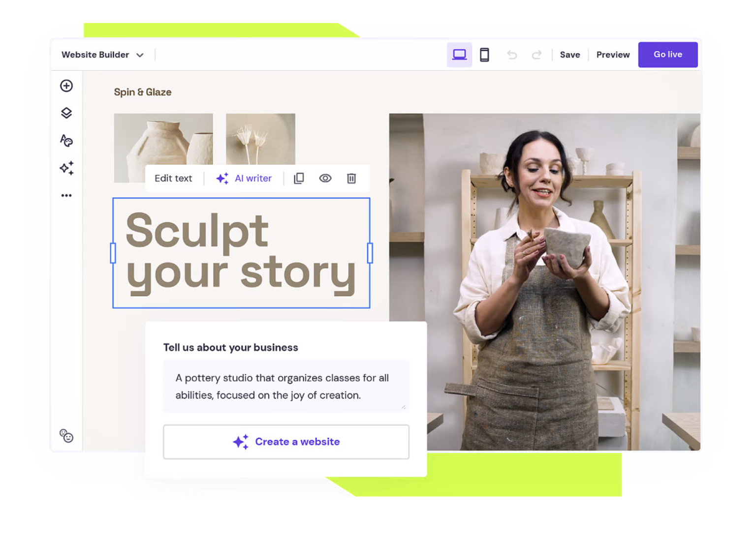Click inside the business description field

286,387
